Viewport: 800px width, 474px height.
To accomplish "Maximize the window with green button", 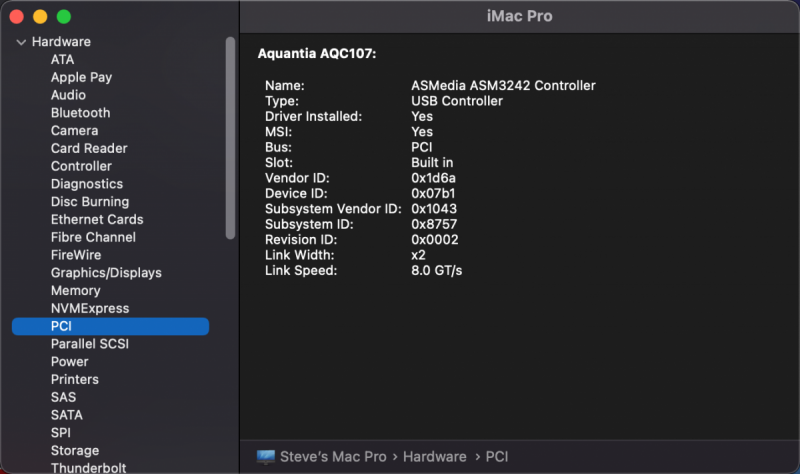I will click(x=64, y=17).
